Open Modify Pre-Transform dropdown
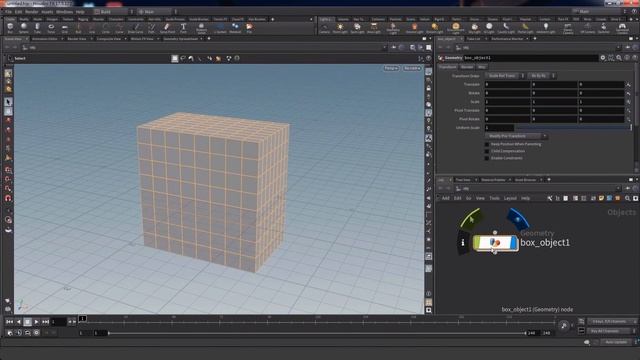The height and width of the screenshot is (360, 640). [x=516, y=136]
